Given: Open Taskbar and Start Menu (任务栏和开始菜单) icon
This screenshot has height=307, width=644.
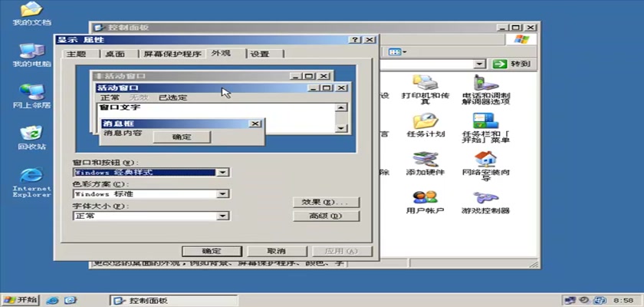Looking at the screenshot, I should pyautogui.click(x=485, y=128).
